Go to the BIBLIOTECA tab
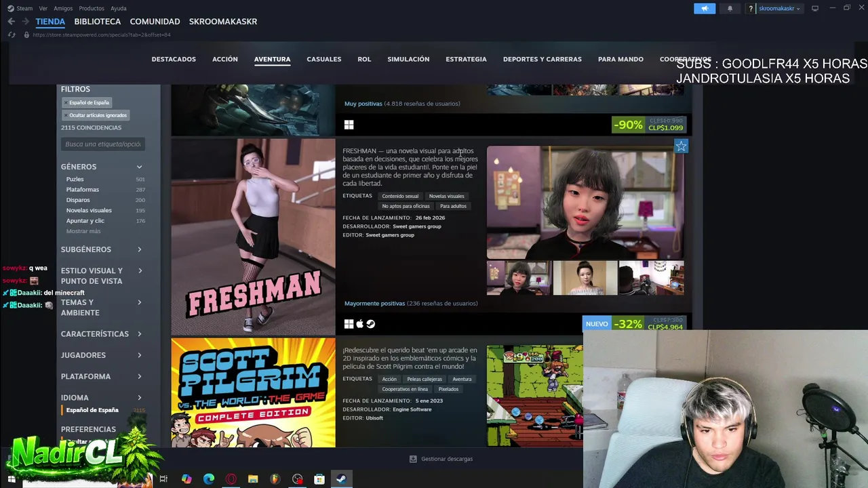 tap(98, 22)
